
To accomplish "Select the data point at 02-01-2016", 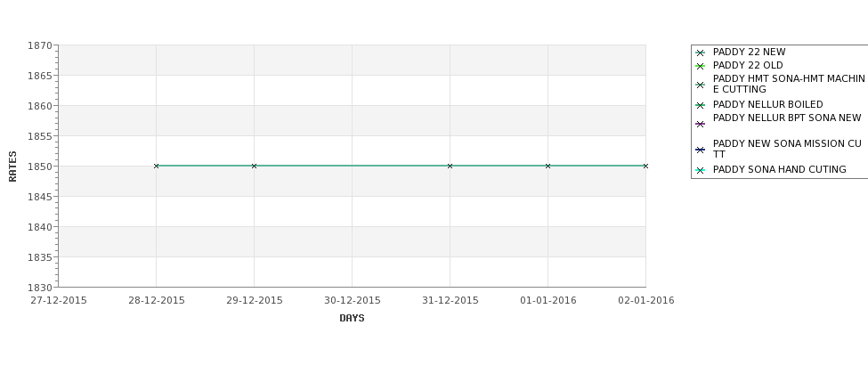I will point(645,167).
